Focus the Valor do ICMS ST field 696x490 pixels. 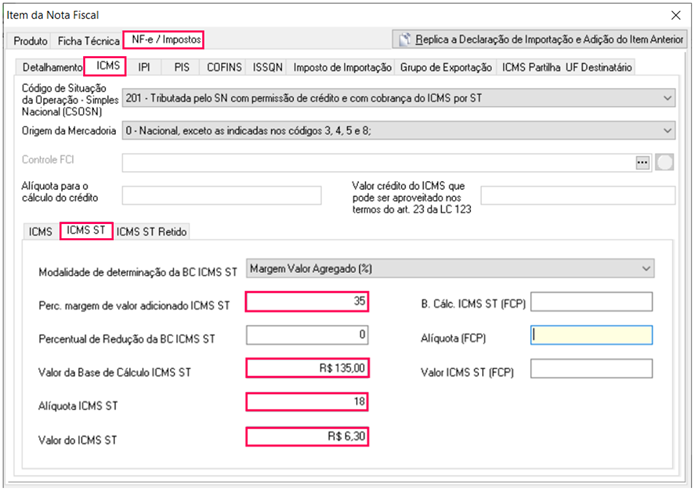[307, 436]
